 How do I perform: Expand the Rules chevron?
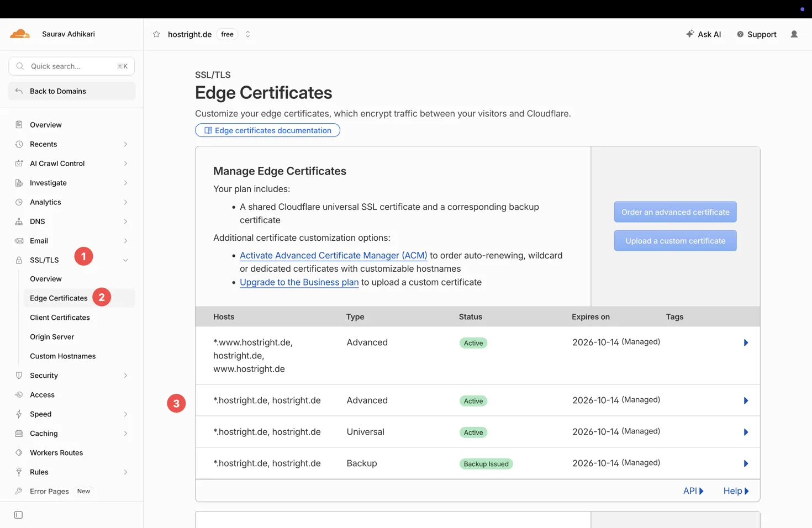[x=125, y=472]
